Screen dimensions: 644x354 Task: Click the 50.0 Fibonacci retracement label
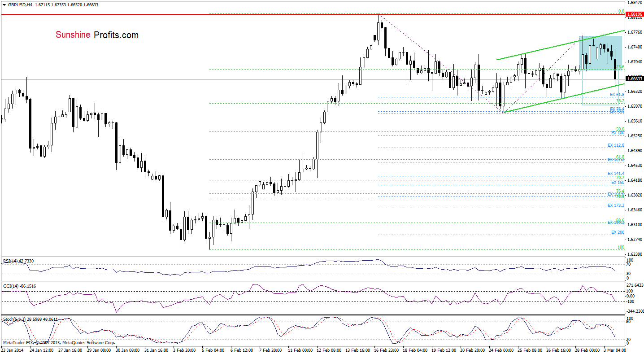point(620,129)
